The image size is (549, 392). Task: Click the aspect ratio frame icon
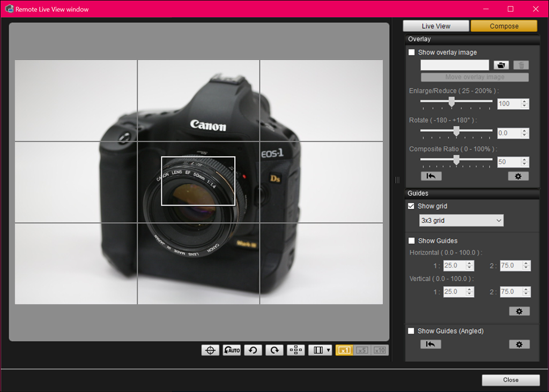pos(318,350)
